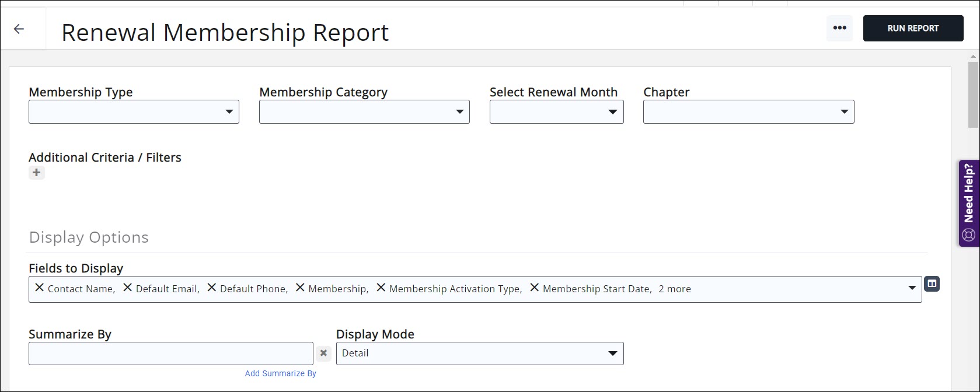Click the Run Report button
This screenshot has width=980, height=392.
(x=913, y=28)
